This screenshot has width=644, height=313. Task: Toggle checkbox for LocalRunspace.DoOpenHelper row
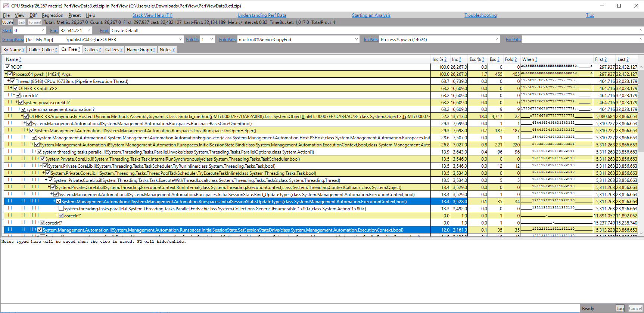[x=32, y=130]
